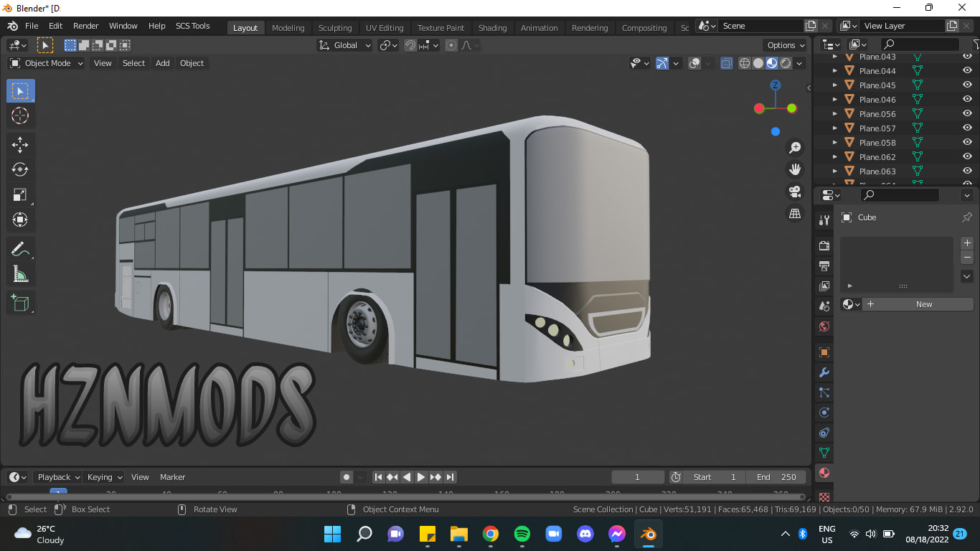Image resolution: width=980 pixels, height=551 pixels.
Task: Open Object Data properties green triangle tab
Action: click(824, 453)
